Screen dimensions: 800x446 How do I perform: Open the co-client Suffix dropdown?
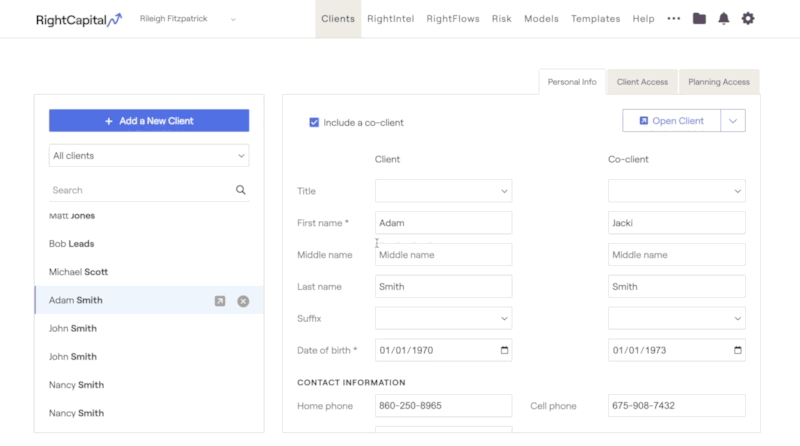677,318
